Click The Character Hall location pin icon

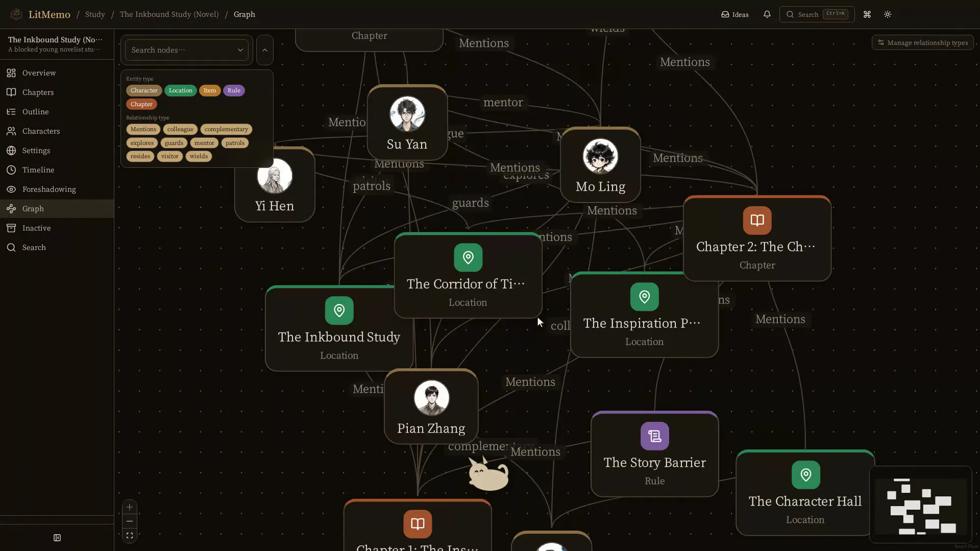(x=806, y=475)
